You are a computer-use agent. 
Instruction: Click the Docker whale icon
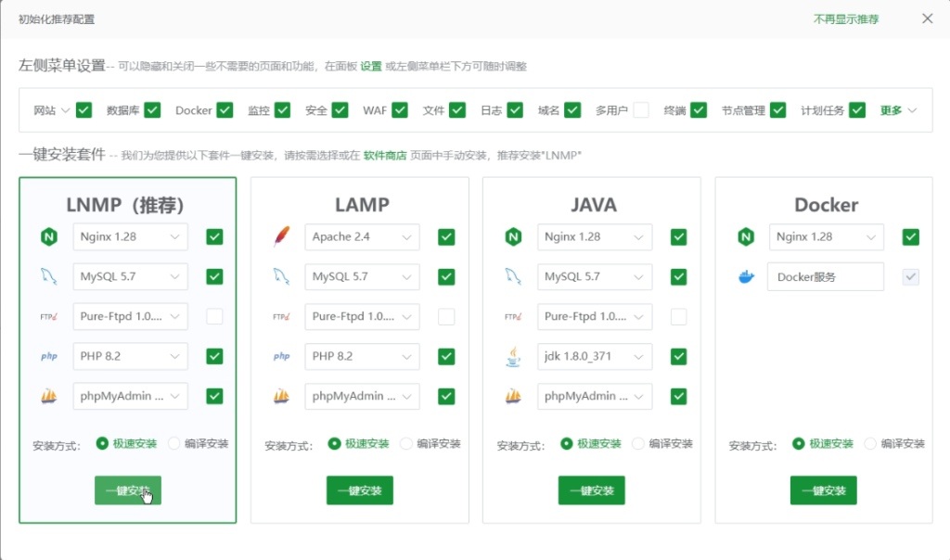coord(744,276)
